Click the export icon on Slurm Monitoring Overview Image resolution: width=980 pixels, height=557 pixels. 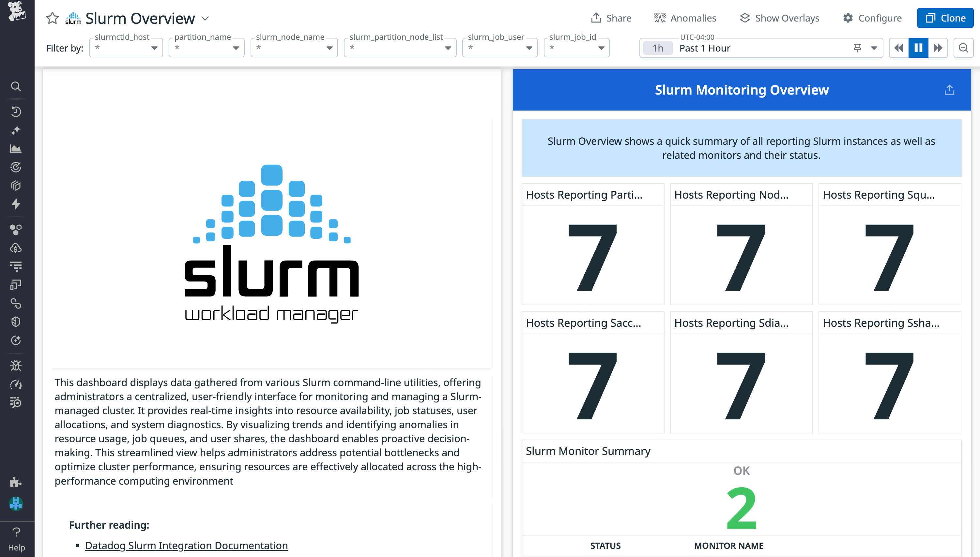tap(949, 89)
